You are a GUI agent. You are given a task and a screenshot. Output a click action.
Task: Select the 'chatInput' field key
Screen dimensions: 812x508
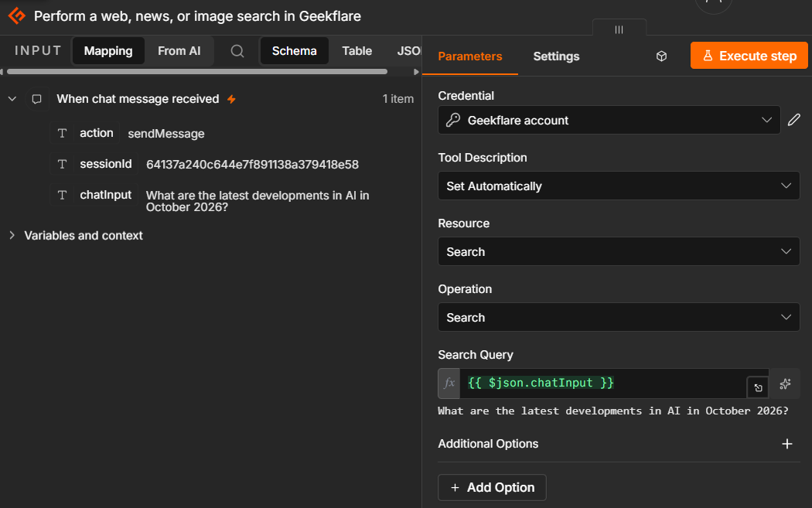click(106, 195)
